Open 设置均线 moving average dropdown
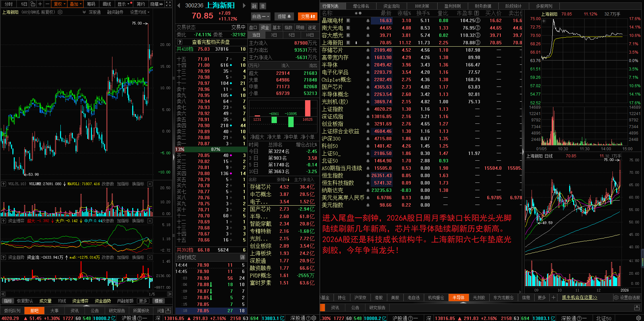Screen dimensions: 644x321 [140, 12]
